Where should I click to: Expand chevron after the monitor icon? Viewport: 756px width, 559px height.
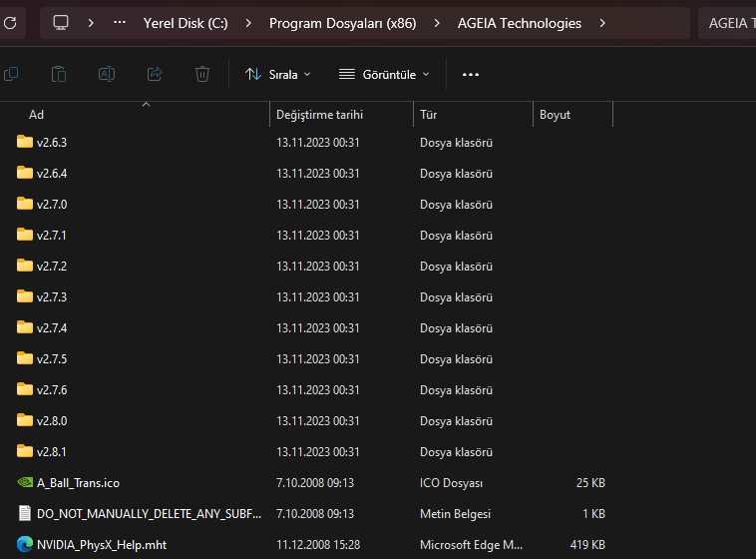tap(91, 23)
